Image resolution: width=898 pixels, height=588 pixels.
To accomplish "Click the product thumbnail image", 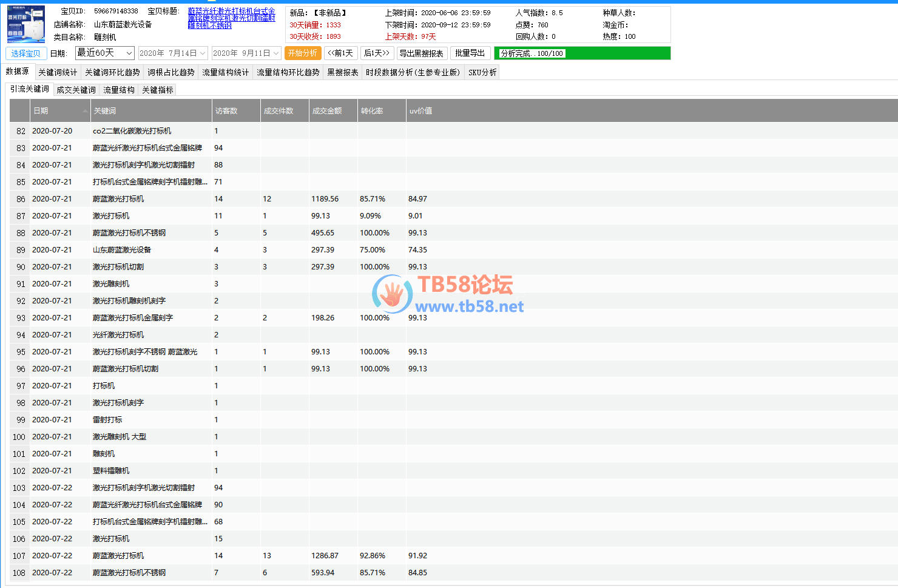I will [x=25, y=24].
